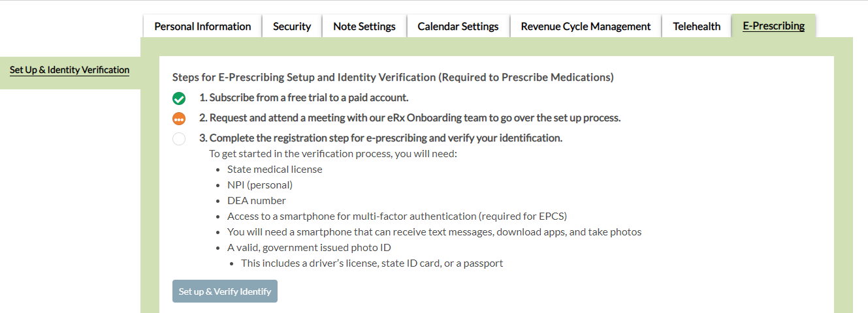This screenshot has height=313, width=868.
Task: Click the E-Prescribing setup steps heading
Action: tap(393, 78)
